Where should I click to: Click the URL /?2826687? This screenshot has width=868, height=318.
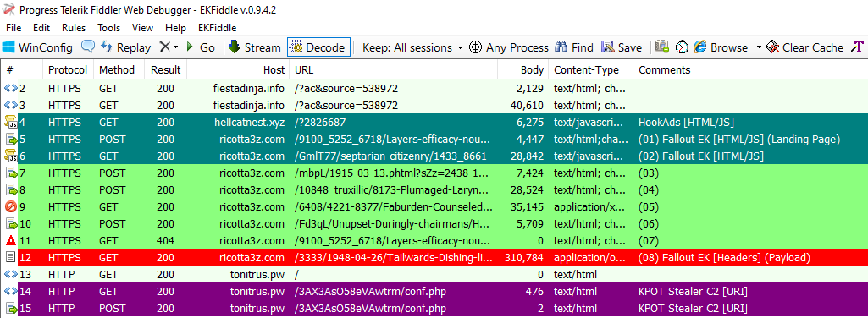point(321,123)
